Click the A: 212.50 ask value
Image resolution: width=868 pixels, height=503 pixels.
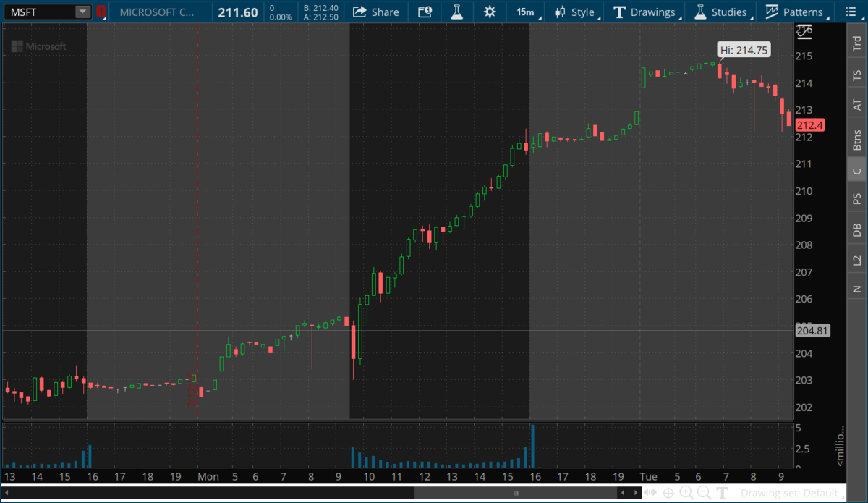(x=321, y=17)
